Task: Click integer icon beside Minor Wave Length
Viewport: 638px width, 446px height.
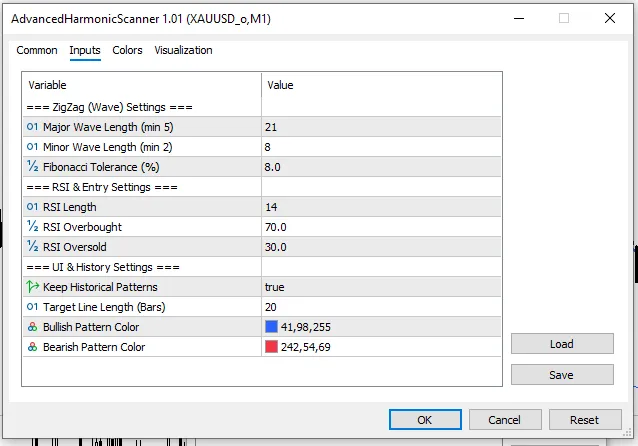Action: pos(32,147)
